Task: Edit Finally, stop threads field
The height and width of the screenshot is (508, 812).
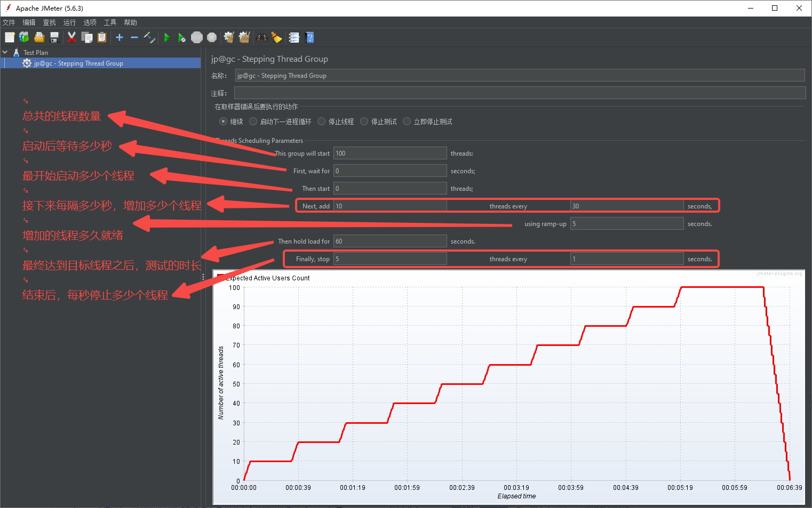Action: click(390, 259)
